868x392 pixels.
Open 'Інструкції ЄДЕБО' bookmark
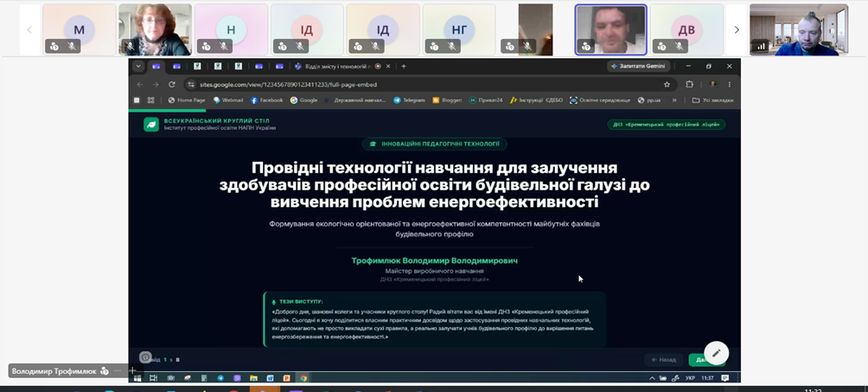536,100
